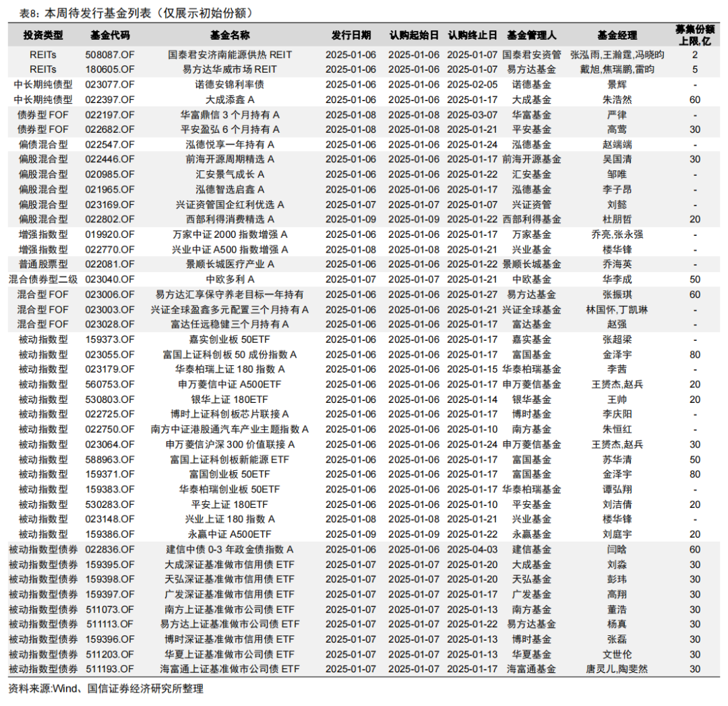Screen dimensions: 728x706
Task: Click fund name 博时上证科创板芯片联接 A
Action: [230, 414]
